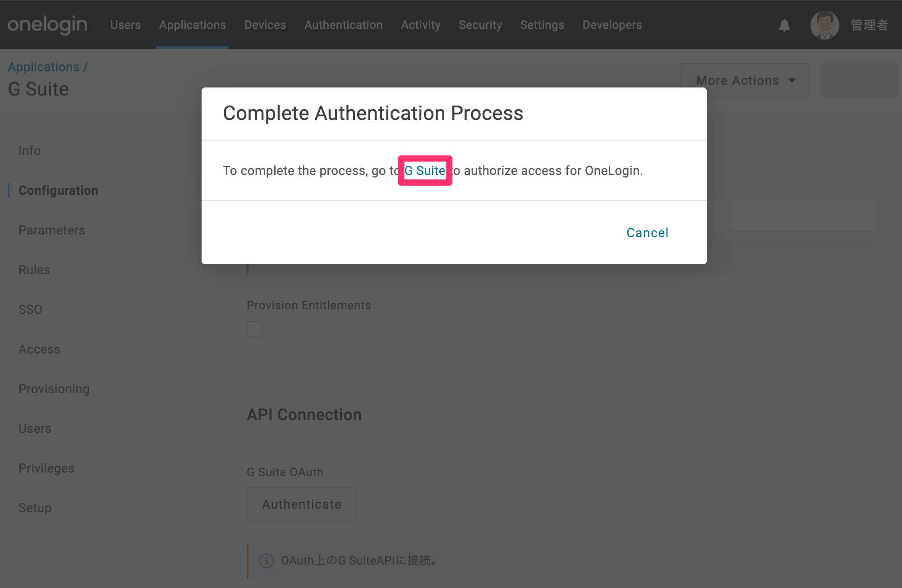The width and height of the screenshot is (902, 588).
Task: Click the G Suite OAuth label
Action: 285,472
